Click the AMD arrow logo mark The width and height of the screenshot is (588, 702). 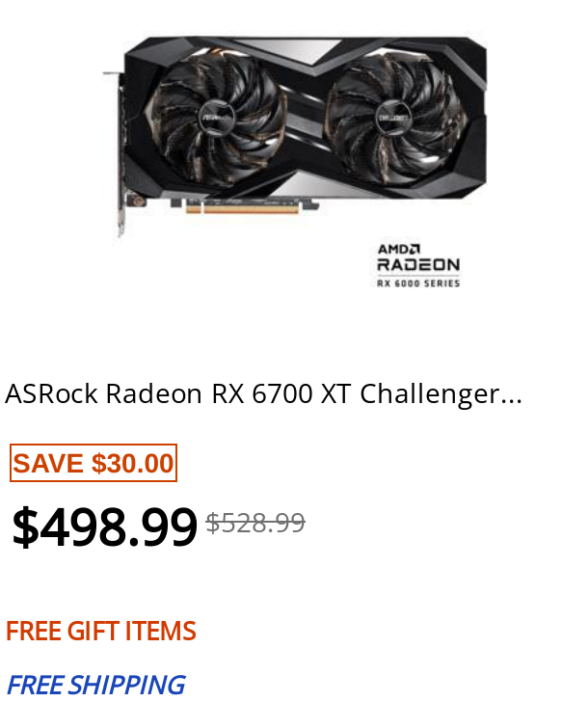click(x=415, y=249)
